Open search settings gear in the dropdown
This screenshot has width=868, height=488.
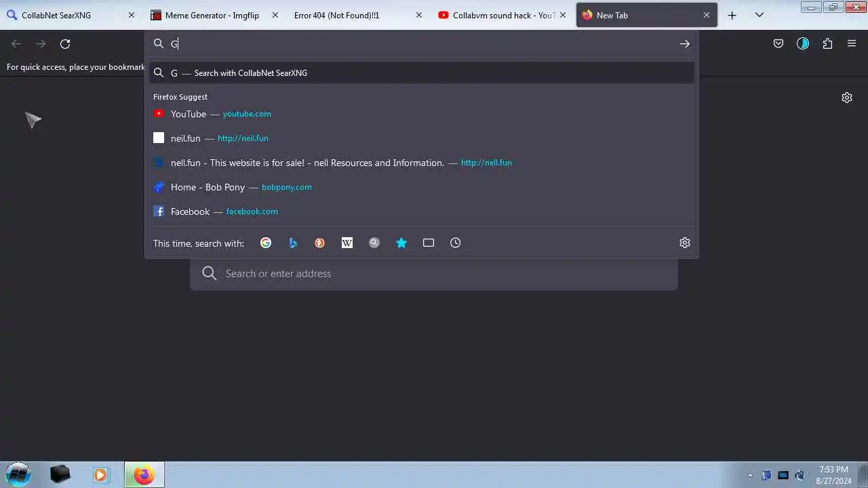pos(685,243)
